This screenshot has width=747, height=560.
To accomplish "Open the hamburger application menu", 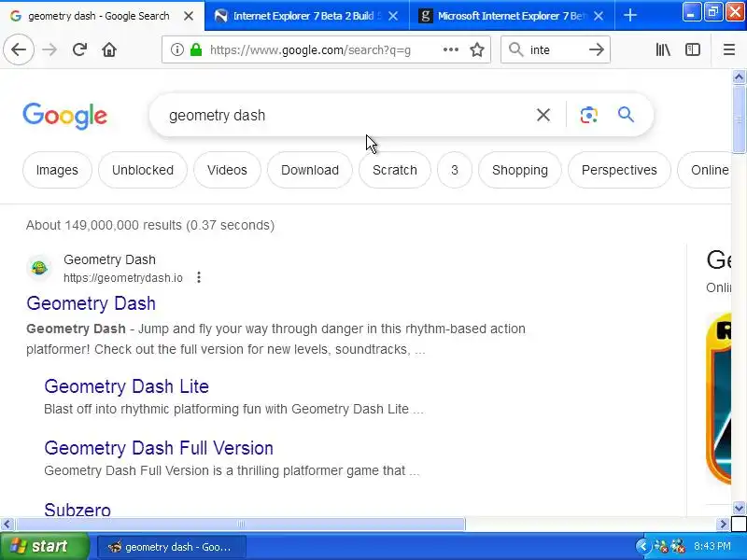I will point(729,49).
